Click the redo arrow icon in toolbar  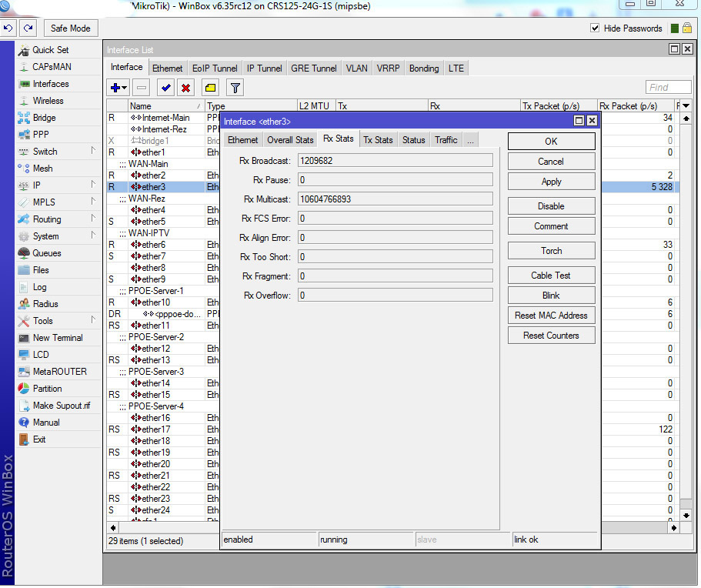(28, 28)
